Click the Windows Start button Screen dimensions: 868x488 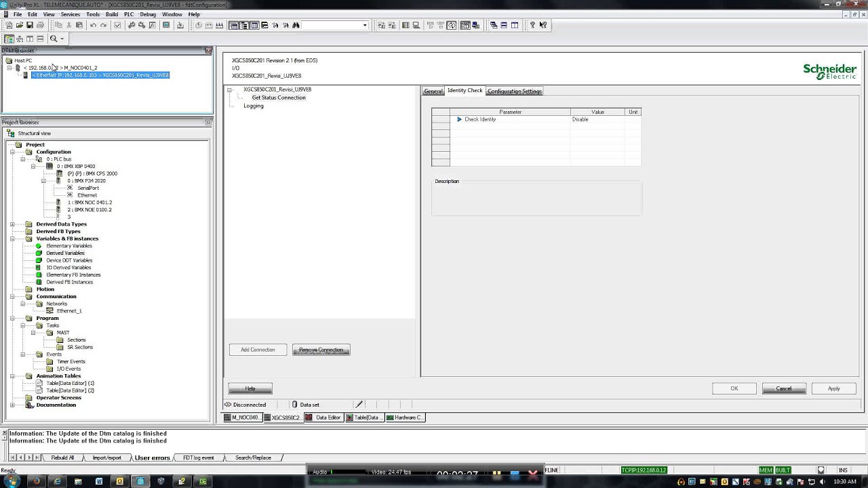point(12,481)
